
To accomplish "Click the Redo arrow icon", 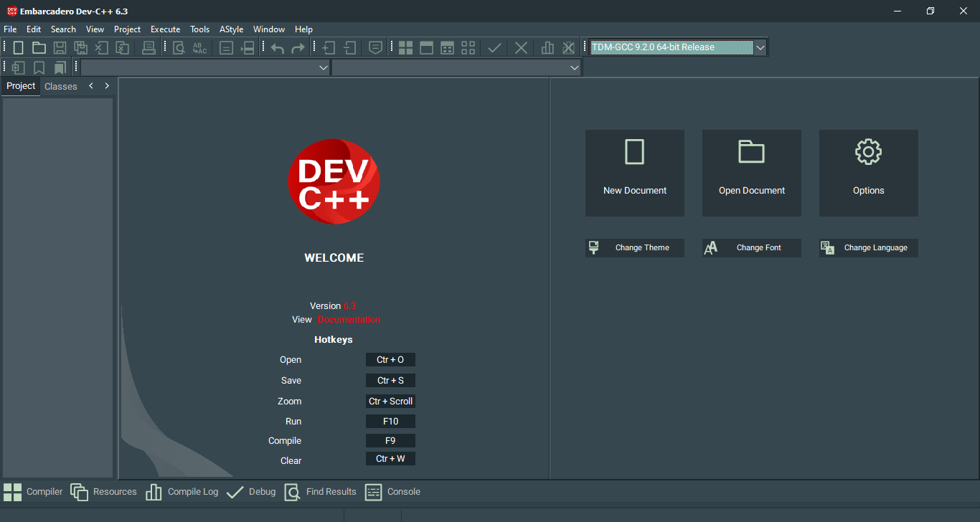I will tap(298, 48).
